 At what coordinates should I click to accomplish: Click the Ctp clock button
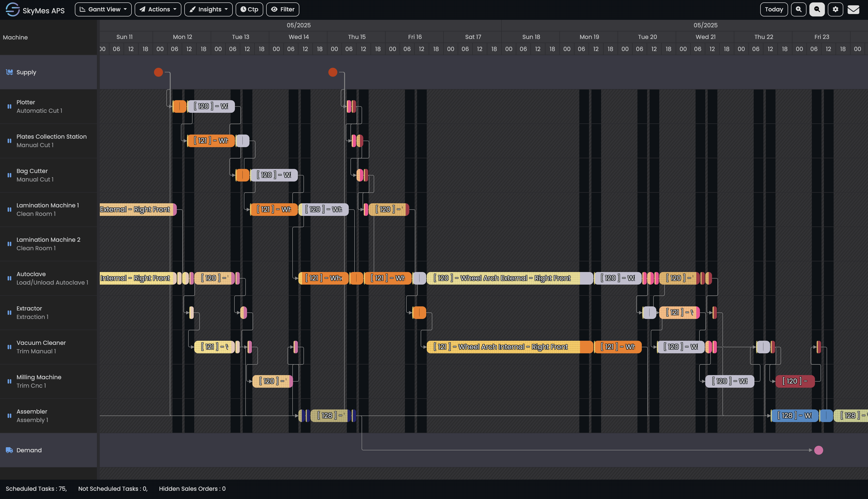[249, 9]
